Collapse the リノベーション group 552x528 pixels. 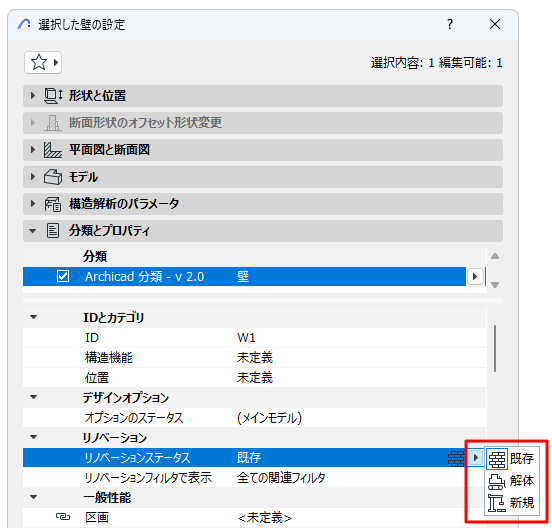[x=33, y=437]
